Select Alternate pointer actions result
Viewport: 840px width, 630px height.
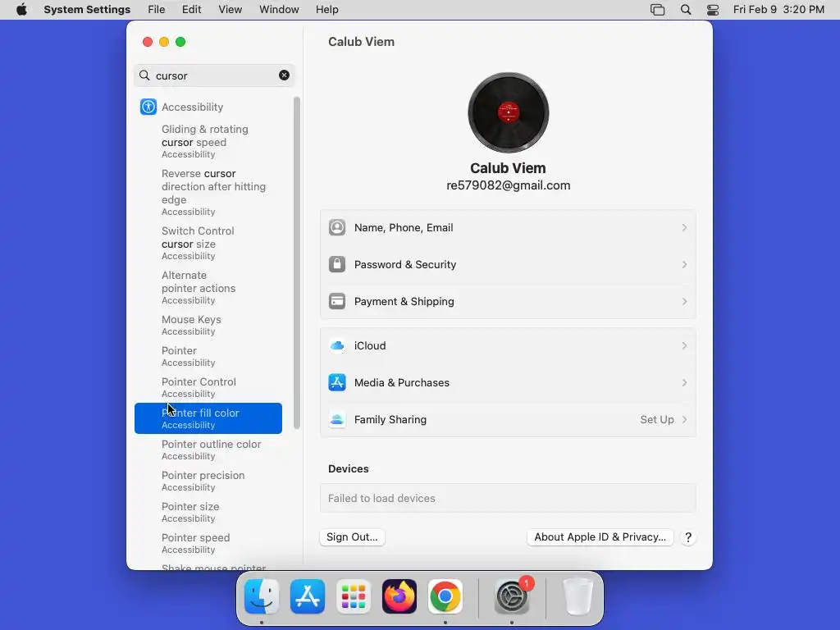coord(208,287)
